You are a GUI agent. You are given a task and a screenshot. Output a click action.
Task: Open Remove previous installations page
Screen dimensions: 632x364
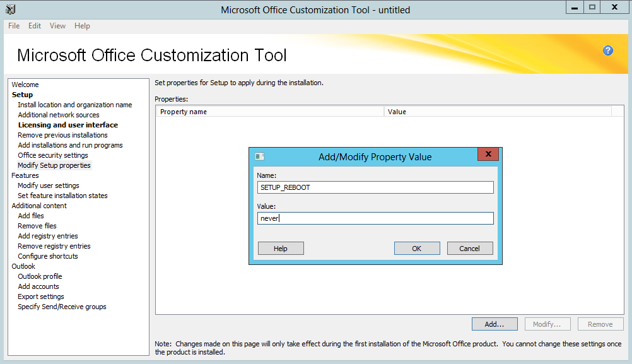pyautogui.click(x=62, y=135)
